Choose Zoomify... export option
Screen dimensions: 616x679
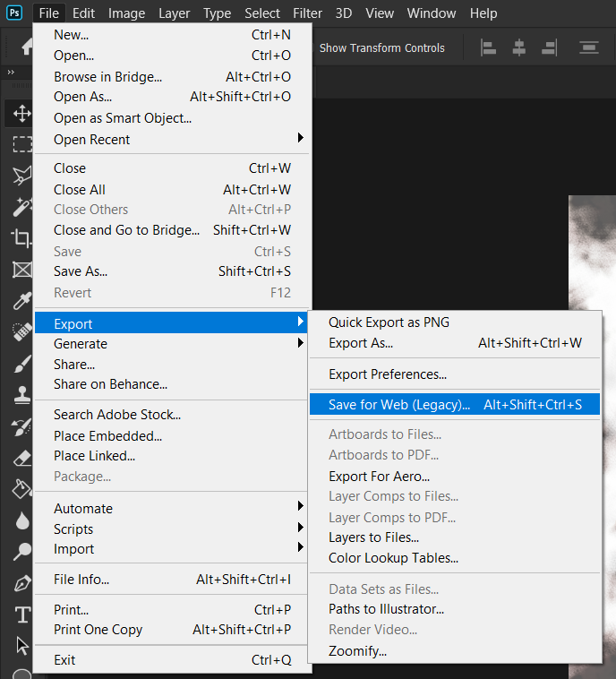(x=455, y=651)
